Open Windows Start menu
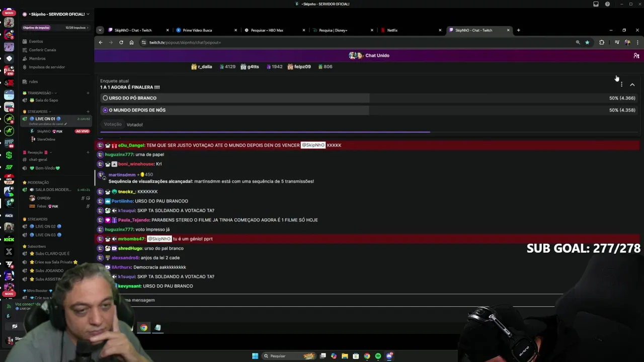 tap(255, 356)
